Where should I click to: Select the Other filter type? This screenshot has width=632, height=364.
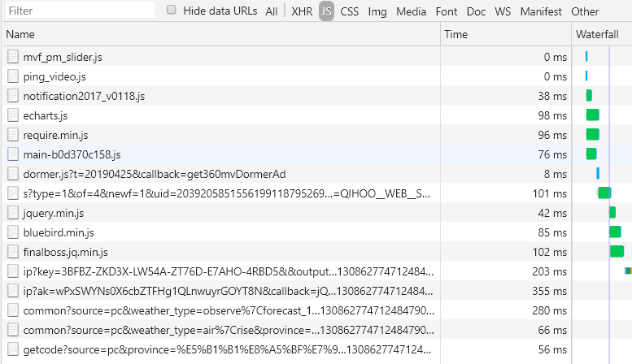coord(585,11)
